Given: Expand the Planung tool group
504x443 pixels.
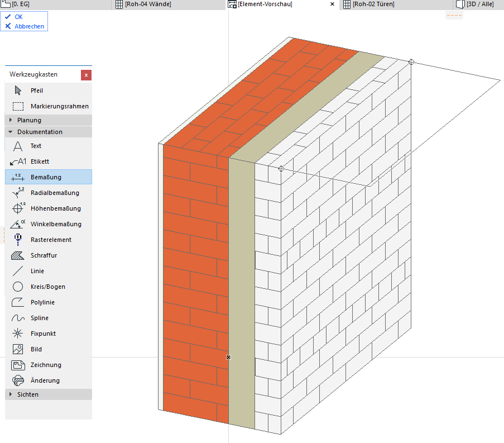Looking at the screenshot, I should tap(49, 120).
